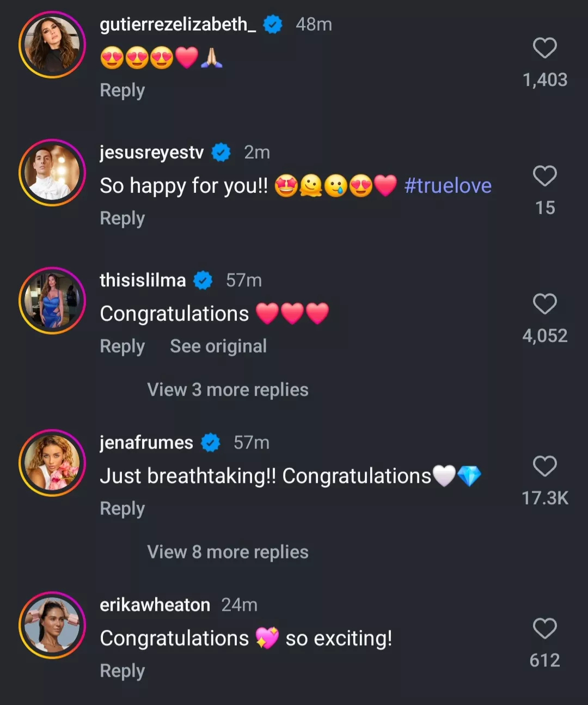Tap thisislilma's avatar
The image size is (588, 705).
click(x=52, y=301)
